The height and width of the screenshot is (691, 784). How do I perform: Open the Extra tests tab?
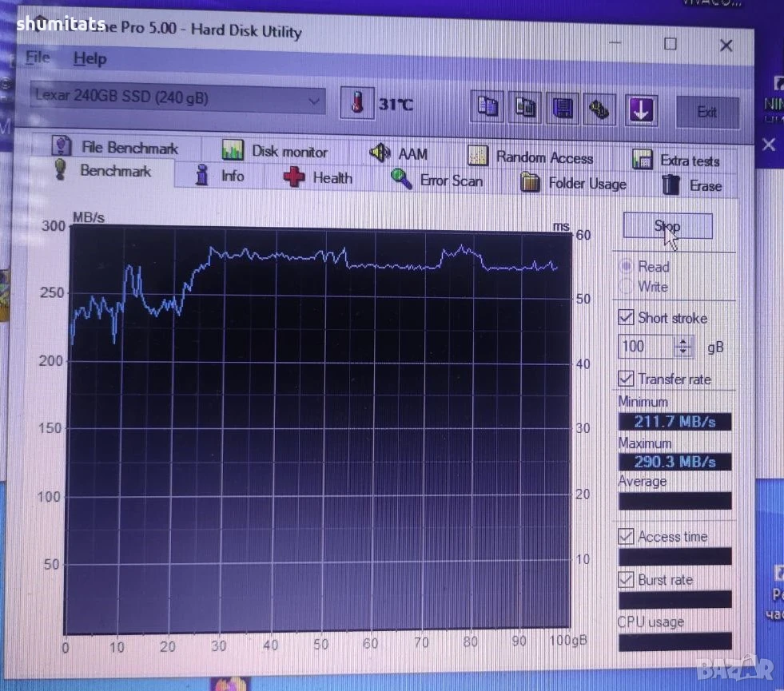(675, 161)
